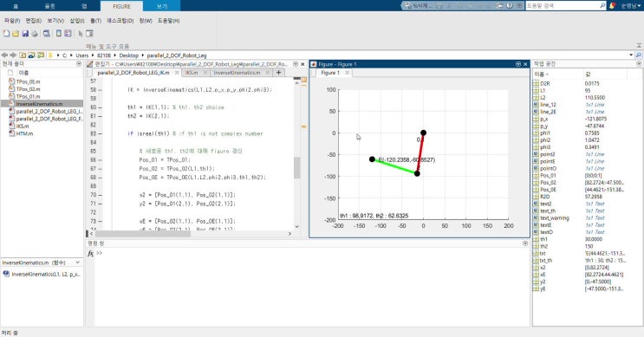
Task: Click the editor horizontal scrollbar thumb
Action: (x=142, y=234)
